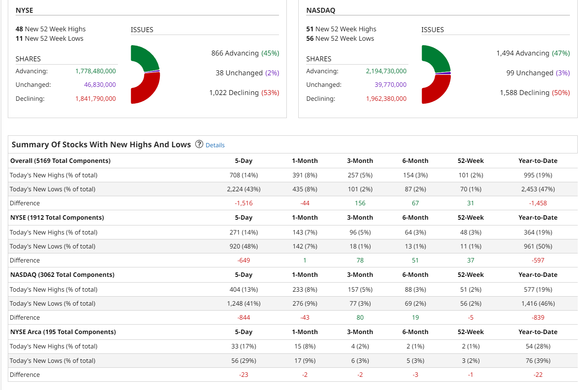Click NASDAQ 3-Month difference '80'
Image resolution: width=588 pixels, height=390 pixels.
pyautogui.click(x=360, y=318)
